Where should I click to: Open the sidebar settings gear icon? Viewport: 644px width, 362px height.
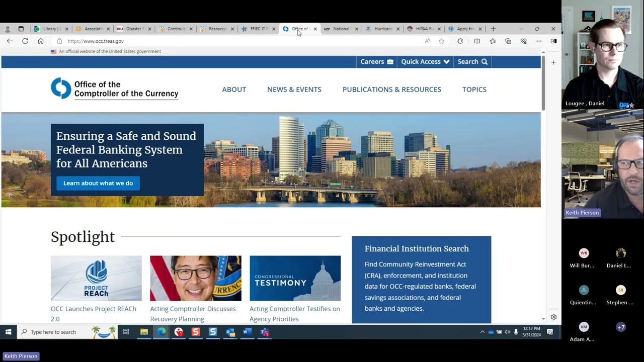tap(553, 317)
